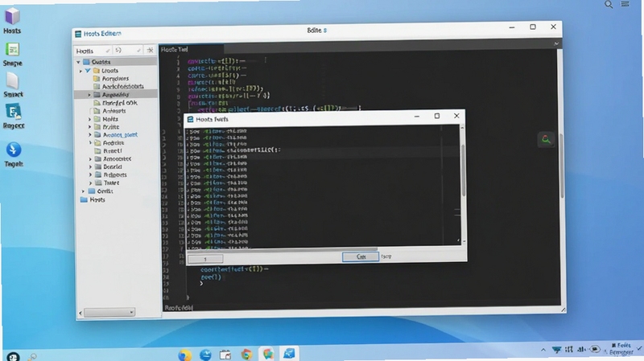Click the network icon in system tray
The width and height of the screenshot is (644, 361).
[556, 350]
